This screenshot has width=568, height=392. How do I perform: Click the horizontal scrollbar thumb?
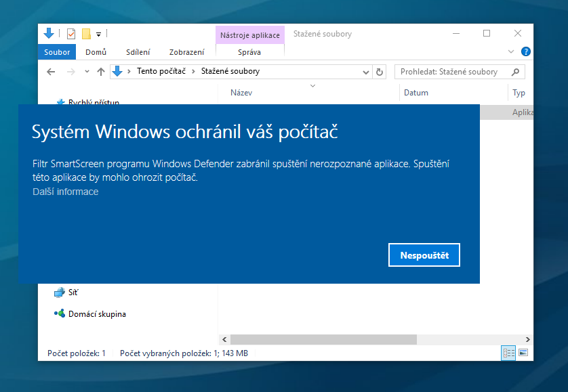click(x=323, y=339)
